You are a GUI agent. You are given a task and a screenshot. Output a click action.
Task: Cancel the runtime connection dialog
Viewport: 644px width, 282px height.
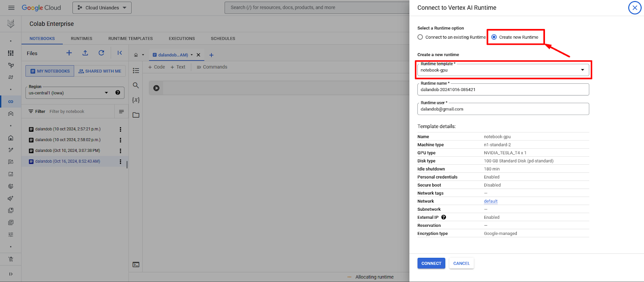coord(461,263)
